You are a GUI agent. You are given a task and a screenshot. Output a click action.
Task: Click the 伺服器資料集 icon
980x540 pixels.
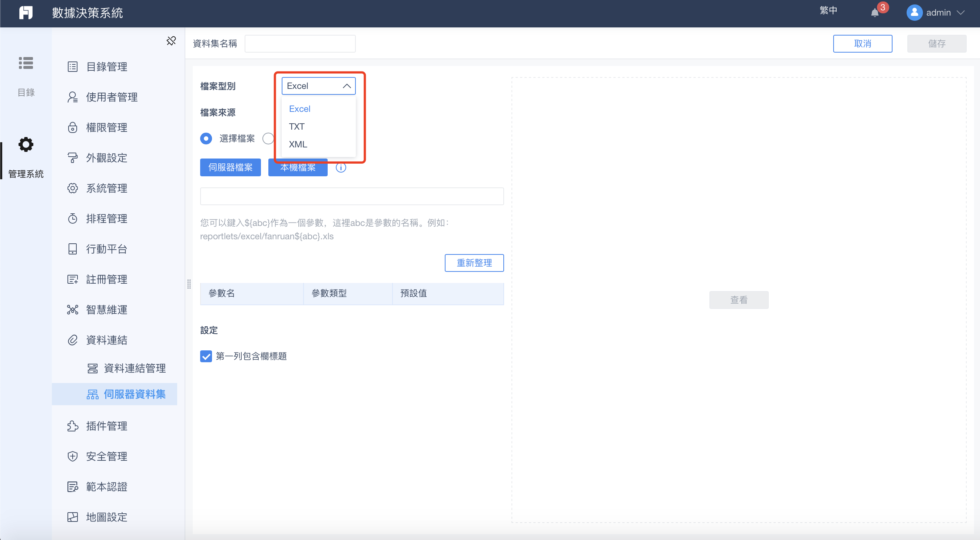click(92, 394)
